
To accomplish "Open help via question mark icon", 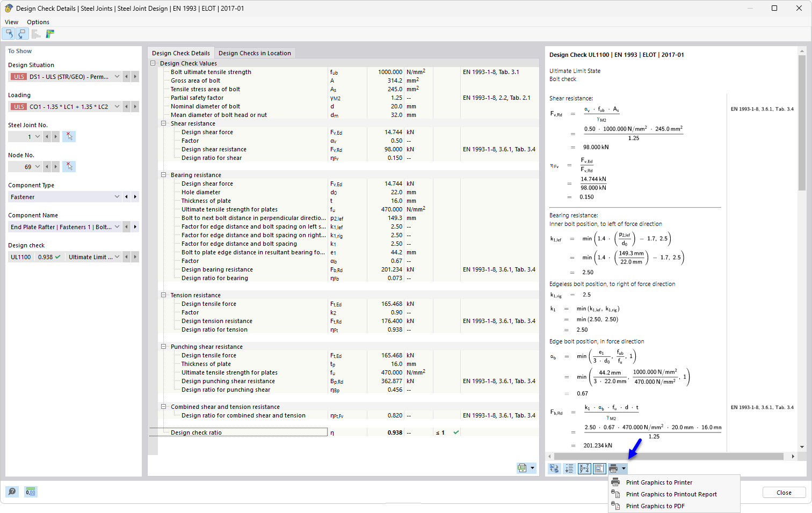I will [x=12, y=492].
